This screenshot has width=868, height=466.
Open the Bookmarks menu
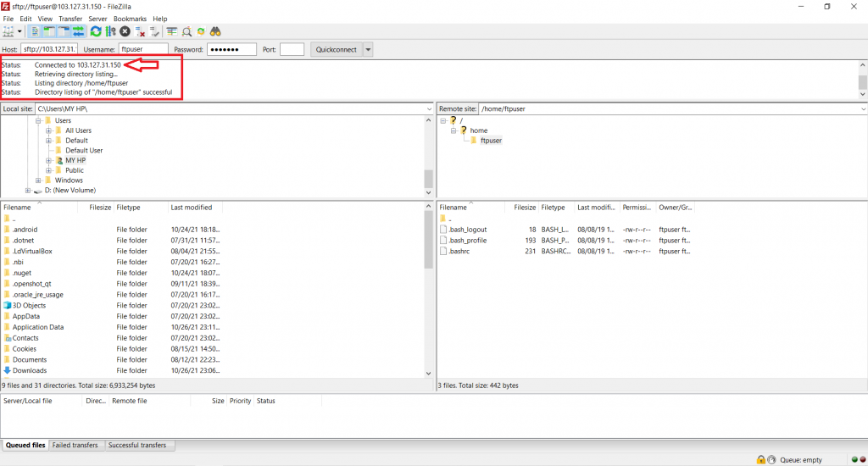tap(130, 19)
